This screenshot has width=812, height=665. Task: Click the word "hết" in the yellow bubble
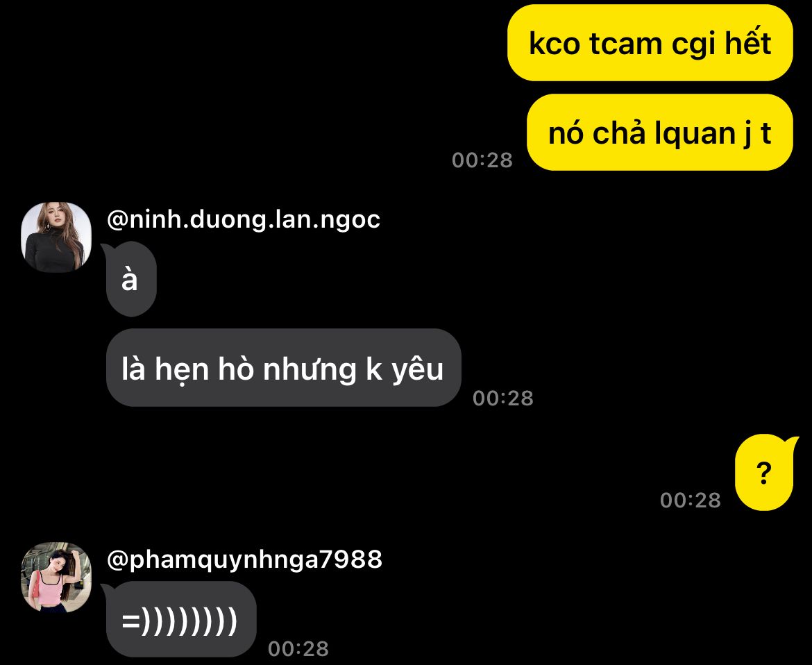click(x=747, y=42)
